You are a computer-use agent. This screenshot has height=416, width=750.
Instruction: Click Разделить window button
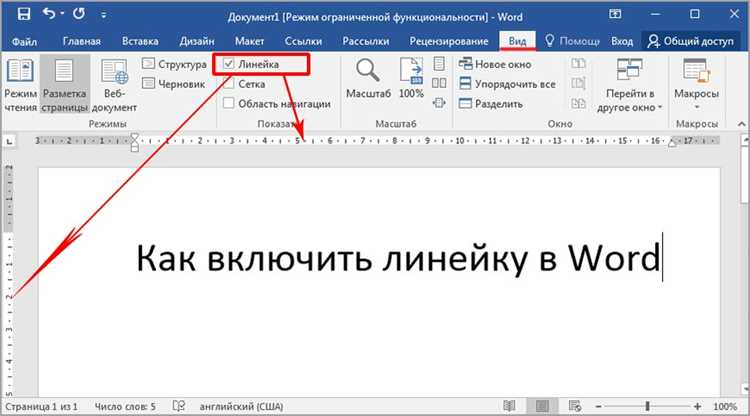point(490,103)
